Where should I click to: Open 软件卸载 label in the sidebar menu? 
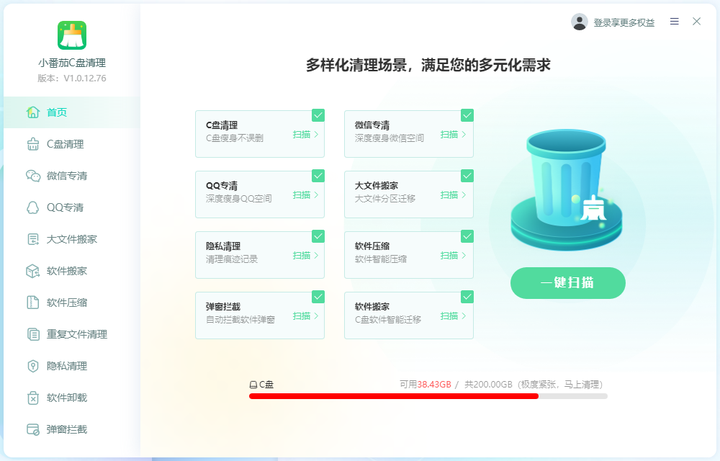67,398
